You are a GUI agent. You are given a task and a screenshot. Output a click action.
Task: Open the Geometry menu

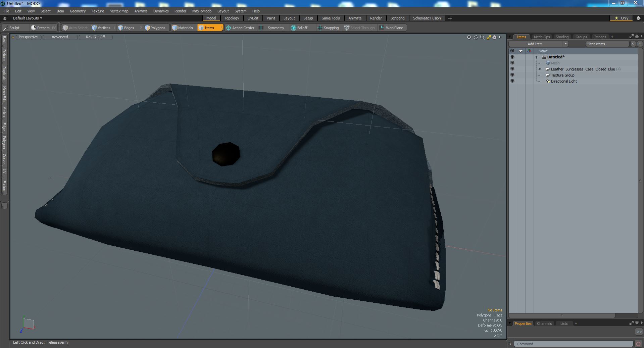[78, 11]
